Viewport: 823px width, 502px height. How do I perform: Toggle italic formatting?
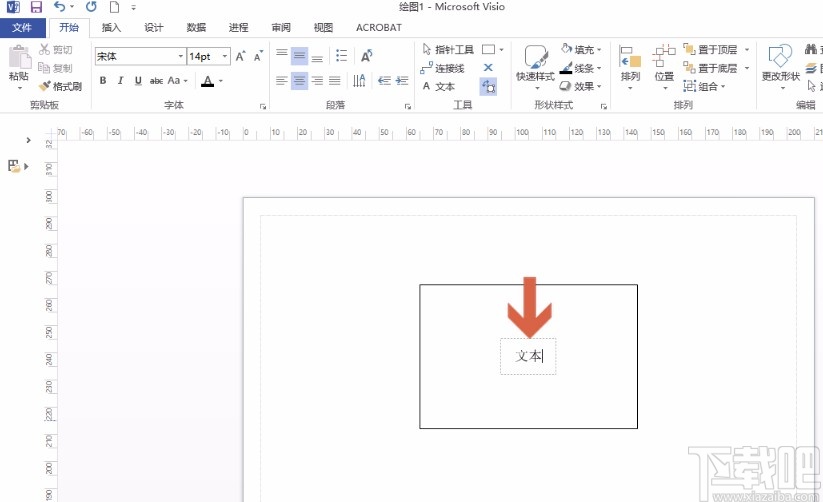point(120,80)
